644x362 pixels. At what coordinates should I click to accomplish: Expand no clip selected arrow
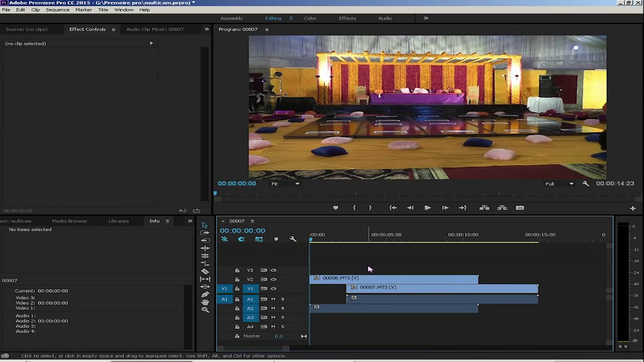pyautogui.click(x=151, y=43)
